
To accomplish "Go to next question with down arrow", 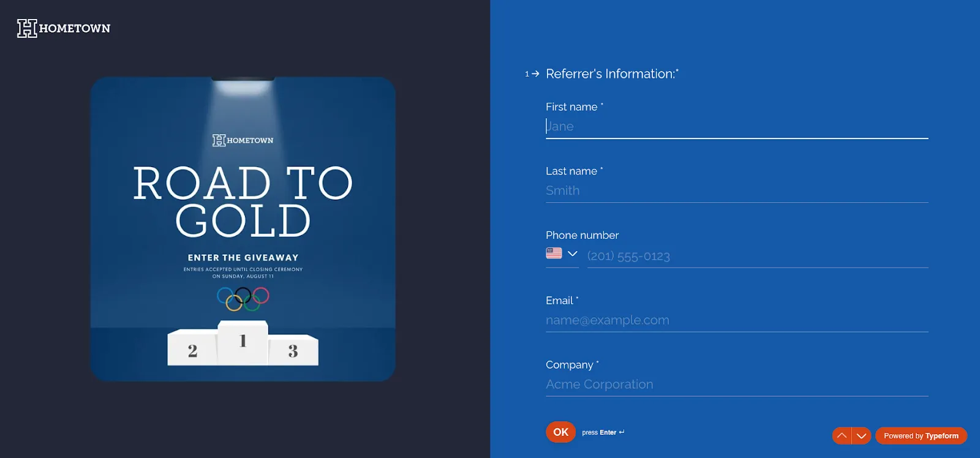I will 861,436.
